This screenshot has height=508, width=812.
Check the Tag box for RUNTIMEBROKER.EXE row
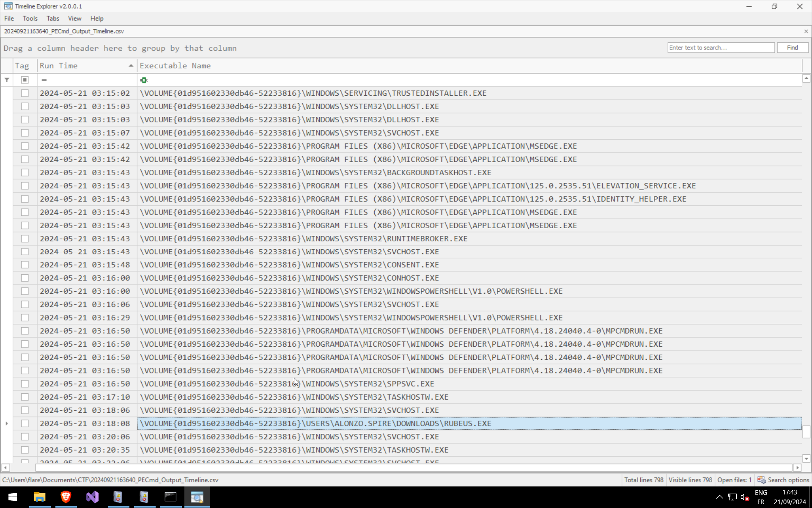(x=25, y=239)
